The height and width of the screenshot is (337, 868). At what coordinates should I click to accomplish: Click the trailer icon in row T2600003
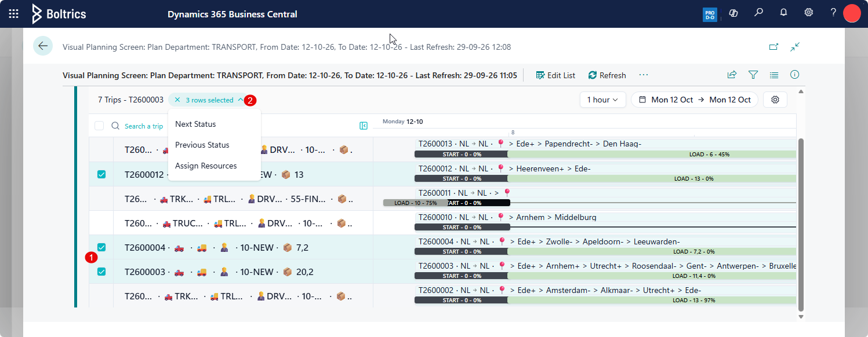point(202,272)
